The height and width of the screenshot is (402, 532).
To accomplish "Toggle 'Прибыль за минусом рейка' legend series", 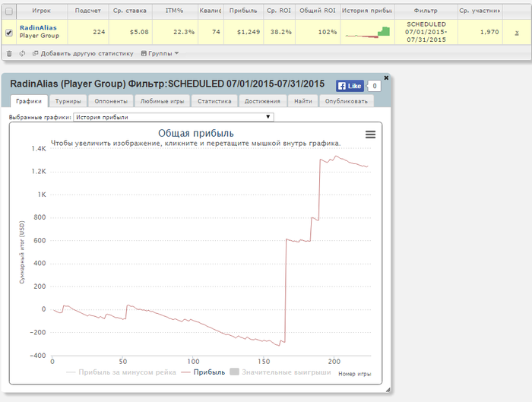I will coord(122,372).
